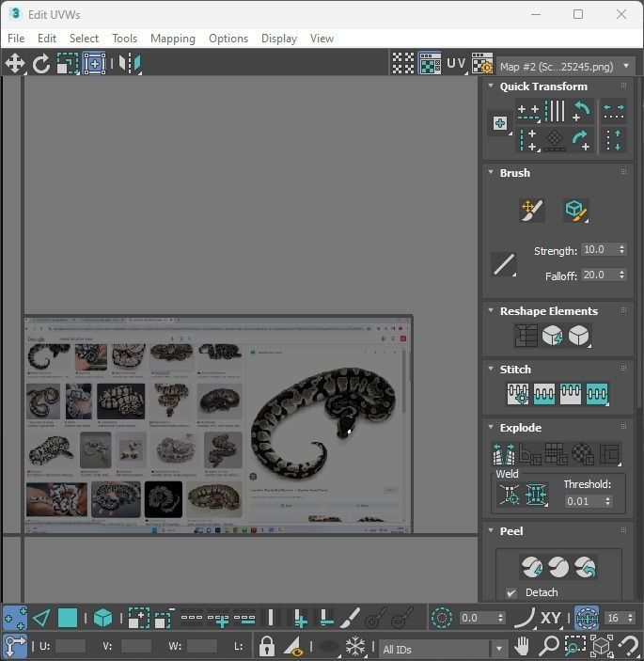Select the Pan view hand tool

522,645
